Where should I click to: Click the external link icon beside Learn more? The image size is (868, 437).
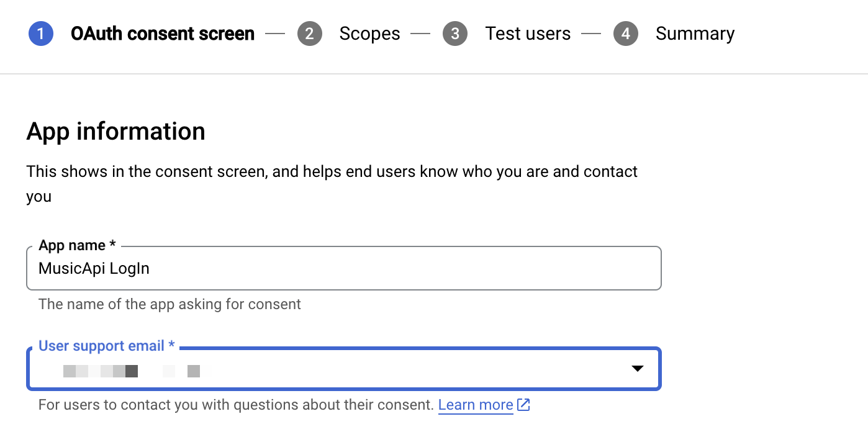(x=523, y=404)
